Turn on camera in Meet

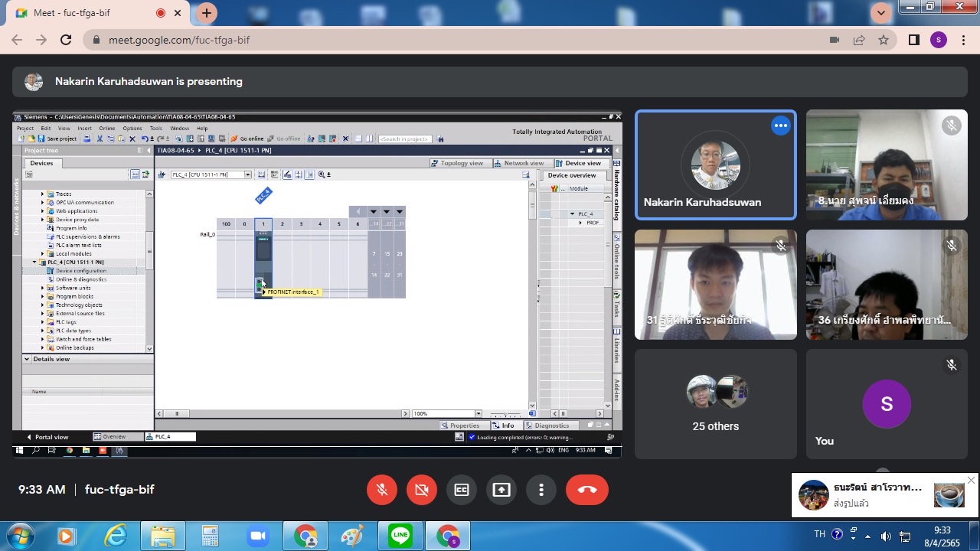422,490
